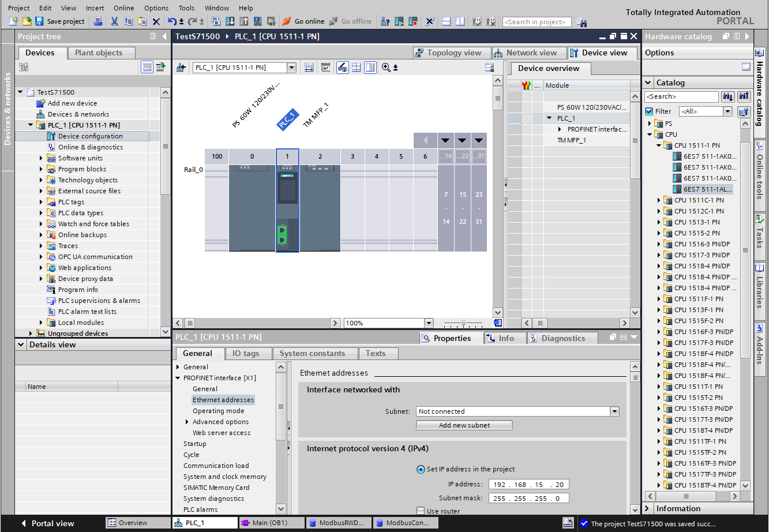Click the Cross-references icon
Viewport: 769px width, 532px height.
[x=430, y=21]
